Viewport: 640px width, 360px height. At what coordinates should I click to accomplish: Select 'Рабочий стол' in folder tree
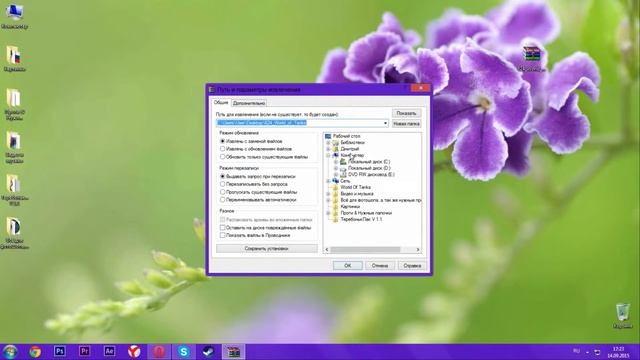click(346, 136)
